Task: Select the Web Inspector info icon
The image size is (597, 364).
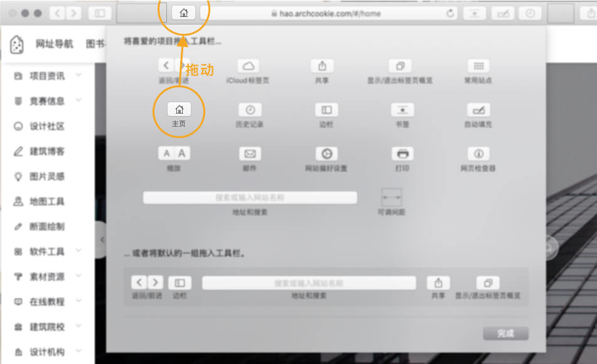Action: 478,154
